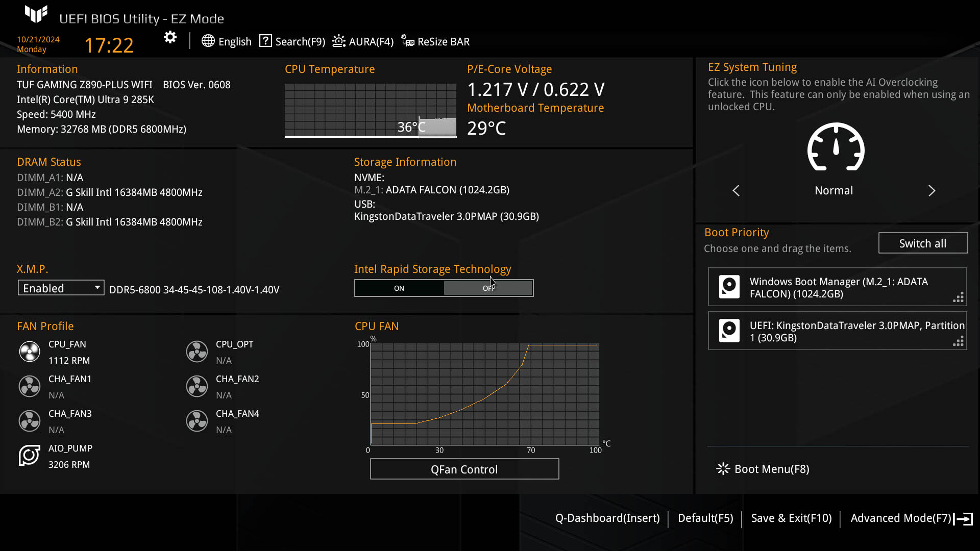Click Save & Exit(F10)

pos(792,518)
